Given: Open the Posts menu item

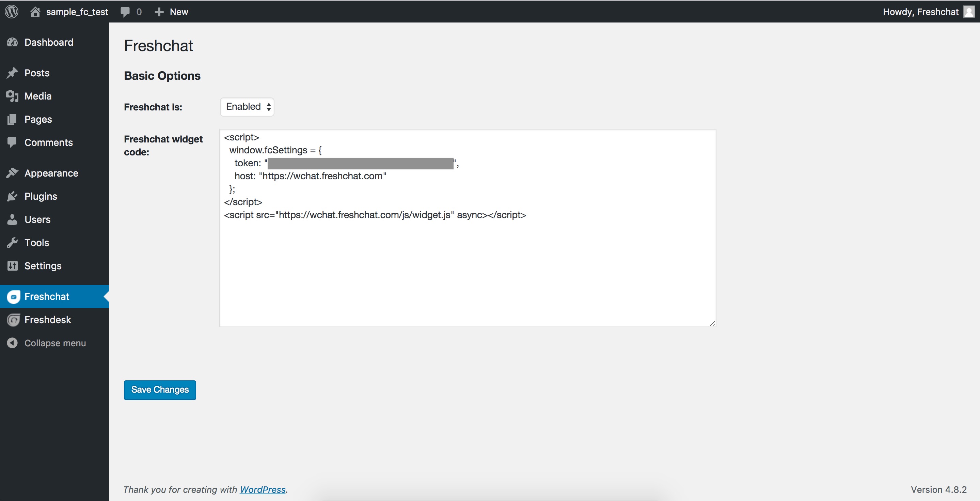Looking at the screenshot, I should click(37, 73).
